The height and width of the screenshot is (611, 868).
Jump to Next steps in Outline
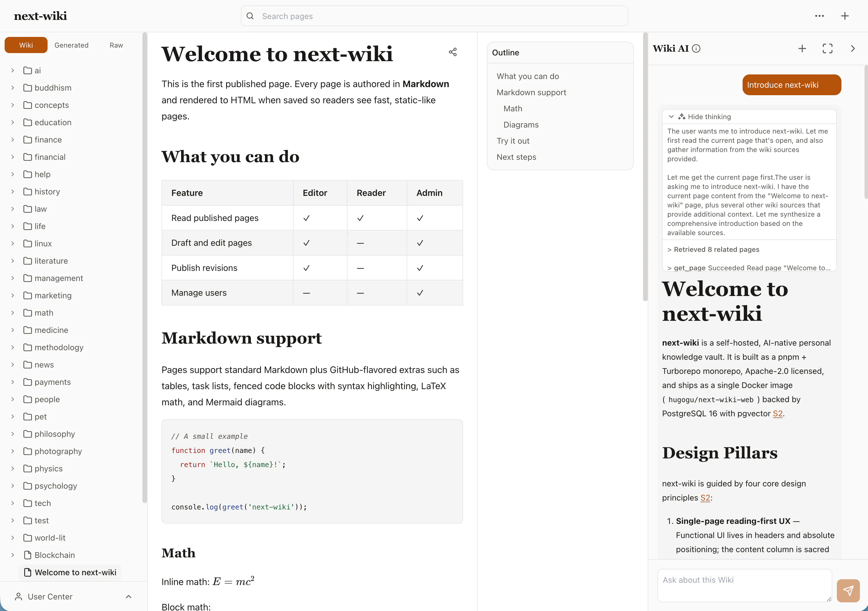click(x=516, y=157)
